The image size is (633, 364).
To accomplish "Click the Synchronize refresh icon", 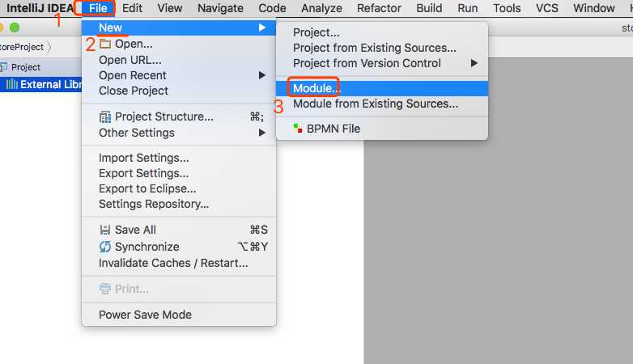I will click(105, 247).
